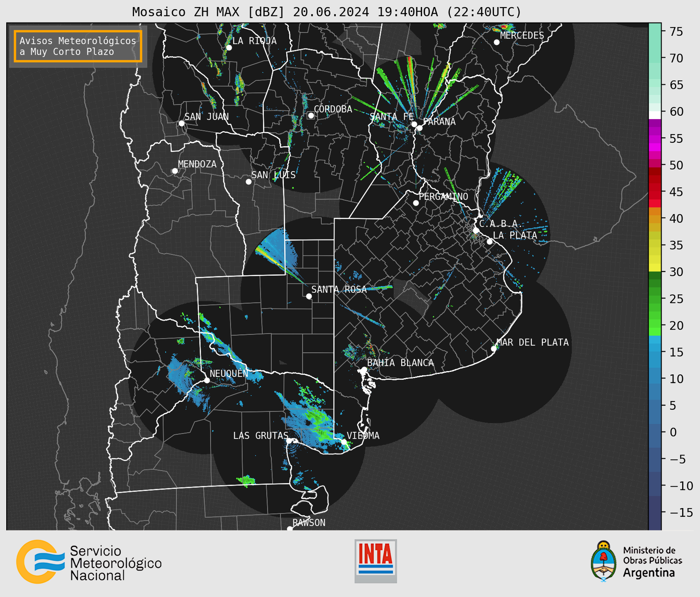The height and width of the screenshot is (597, 700).
Task: Click the white 60 dBZ color band
Action: coord(655,115)
